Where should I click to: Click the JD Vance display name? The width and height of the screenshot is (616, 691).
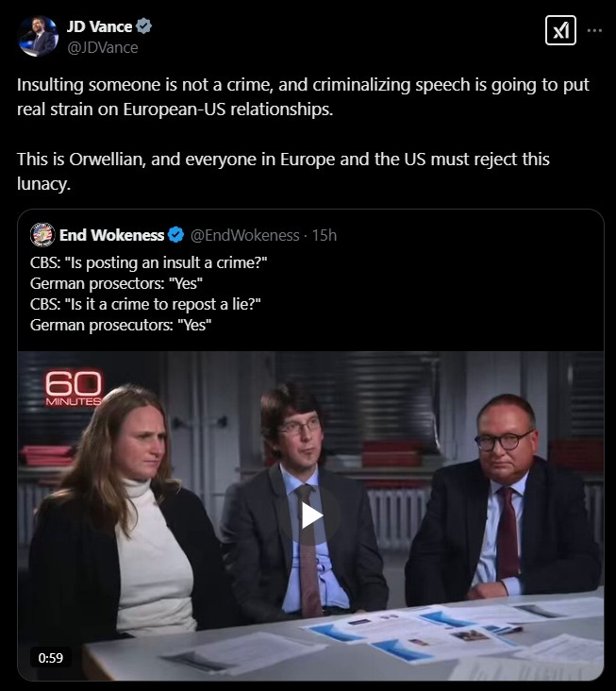click(99, 26)
